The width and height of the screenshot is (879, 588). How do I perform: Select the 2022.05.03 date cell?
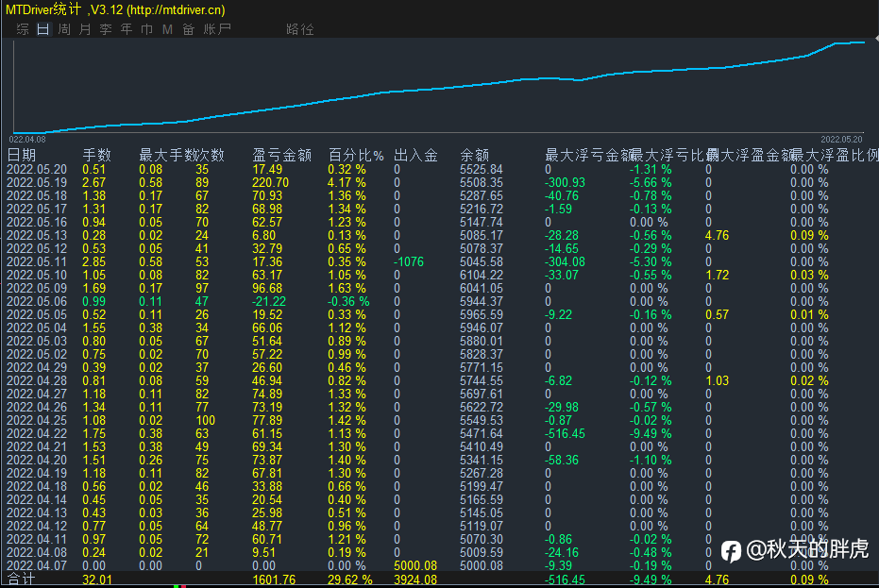(37, 342)
